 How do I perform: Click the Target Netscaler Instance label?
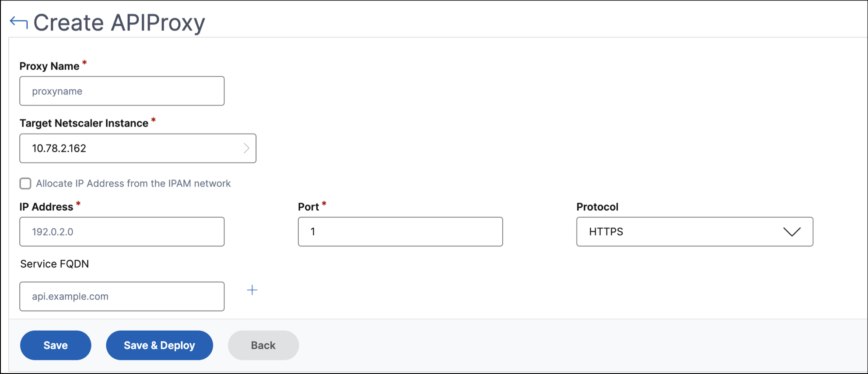[x=84, y=123]
